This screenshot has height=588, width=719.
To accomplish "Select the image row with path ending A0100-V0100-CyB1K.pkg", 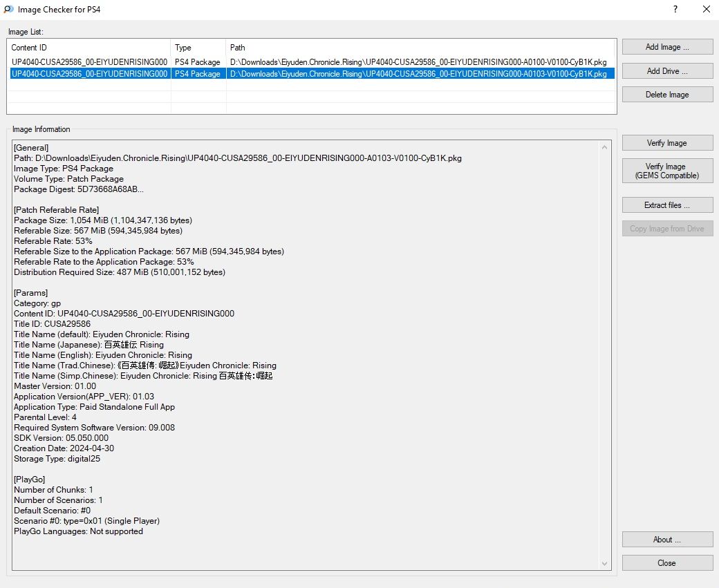I will pyautogui.click(x=312, y=62).
